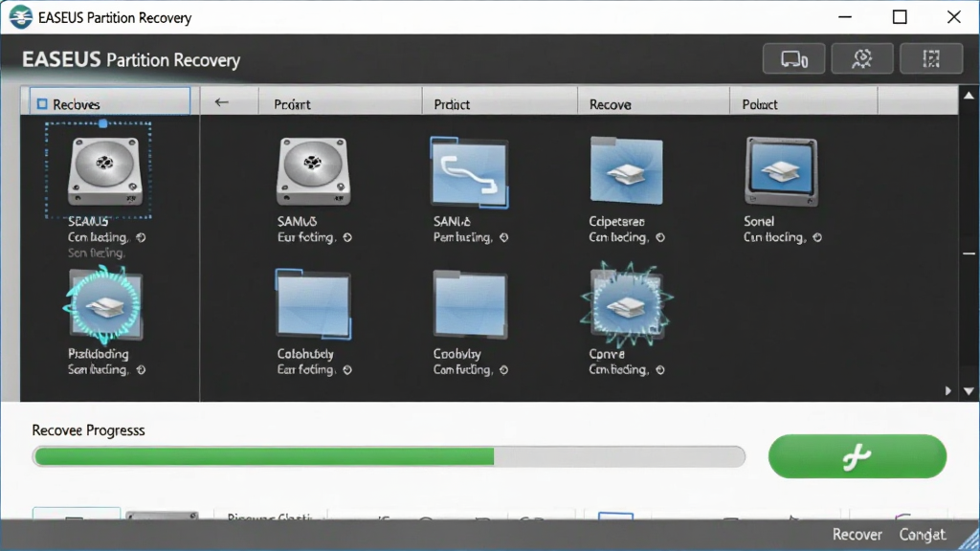This screenshot has width=980, height=551.
Task: Toggle the Recoves checkbox
Action: click(x=42, y=104)
